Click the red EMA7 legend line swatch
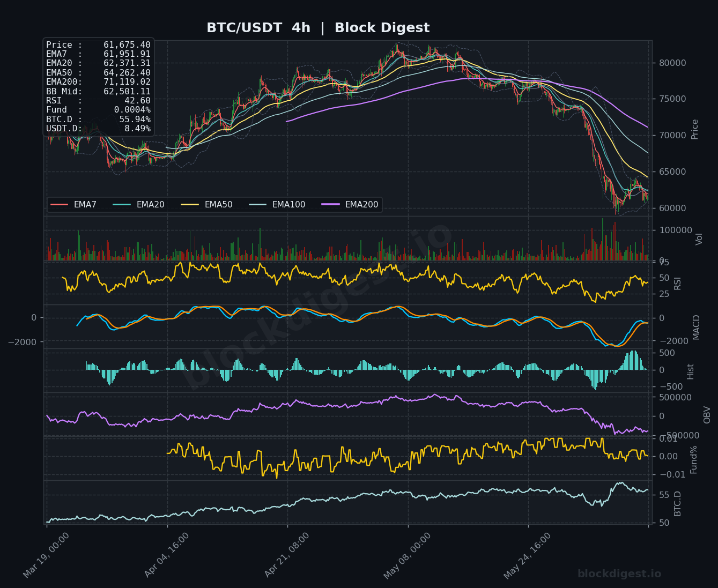Viewport: 718px width, 588px height. (59, 205)
